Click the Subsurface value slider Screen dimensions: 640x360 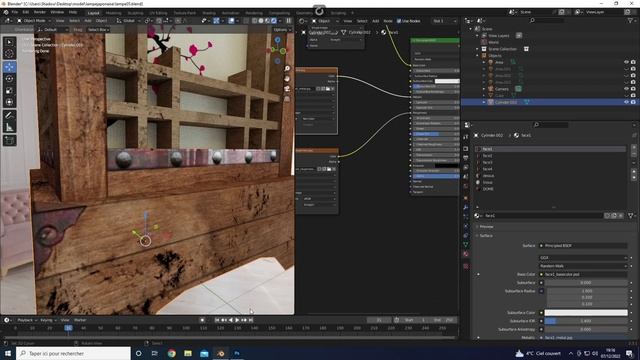pyautogui.click(x=586, y=283)
